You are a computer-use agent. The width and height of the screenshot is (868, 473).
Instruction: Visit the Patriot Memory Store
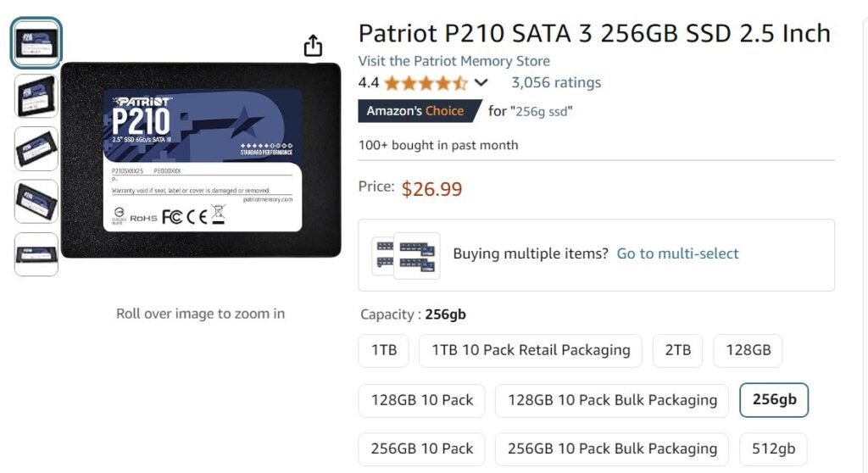click(453, 61)
